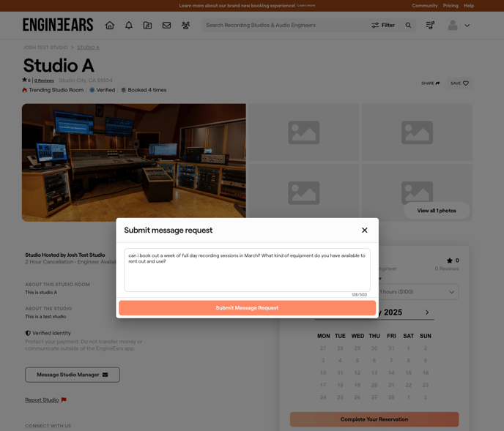
Task: Expand the user profile menu
Action: coord(459,25)
